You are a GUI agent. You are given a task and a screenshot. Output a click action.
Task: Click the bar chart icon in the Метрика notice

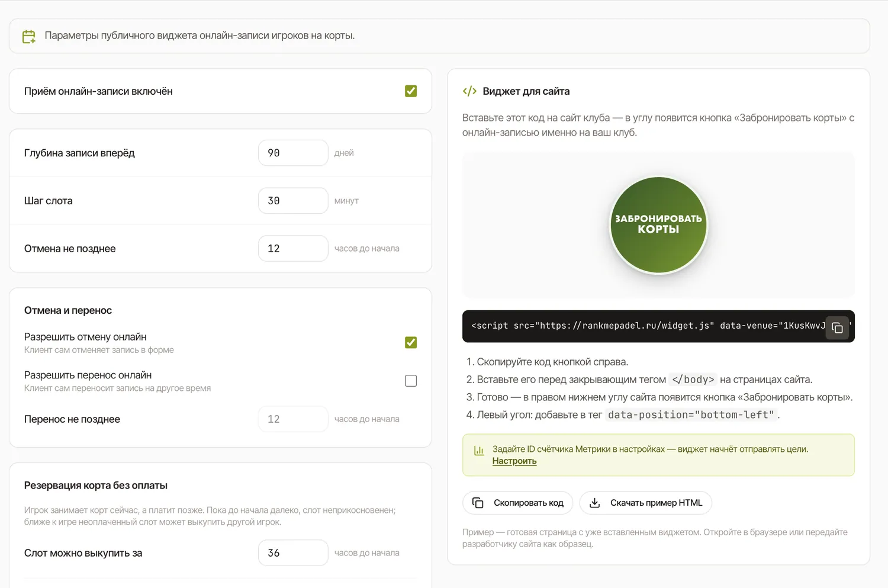(479, 450)
